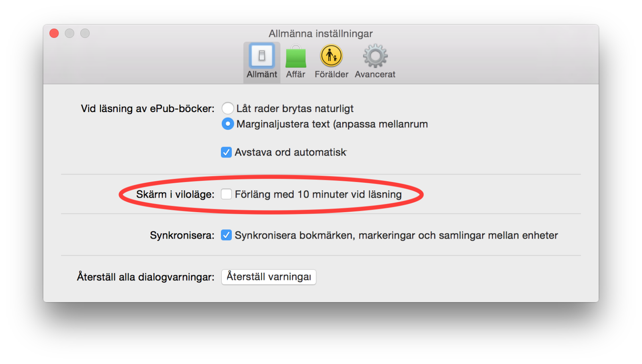Click the 'Vid läsning av ePub-böcker:' label

[x=148, y=108]
